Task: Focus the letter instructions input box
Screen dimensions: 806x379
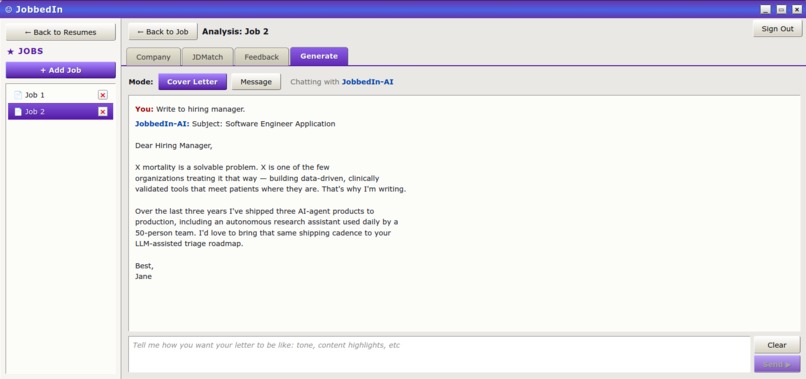Action: click(x=439, y=354)
